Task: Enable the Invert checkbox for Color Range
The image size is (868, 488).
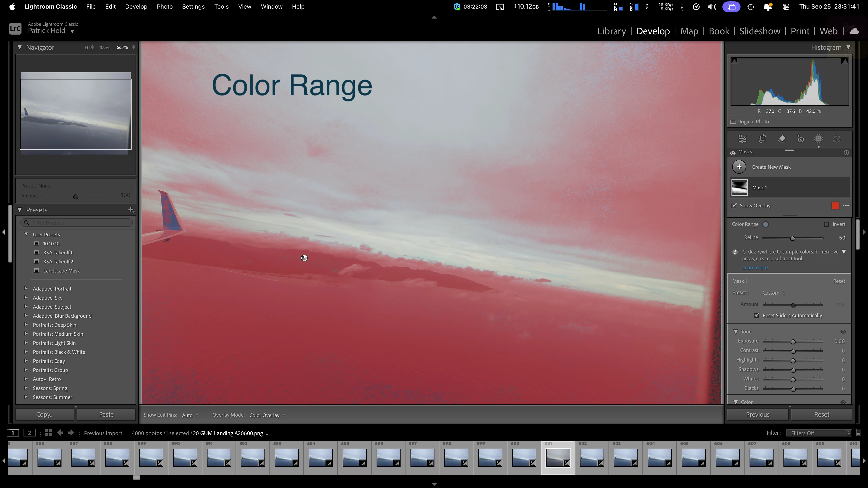Action: pos(826,224)
